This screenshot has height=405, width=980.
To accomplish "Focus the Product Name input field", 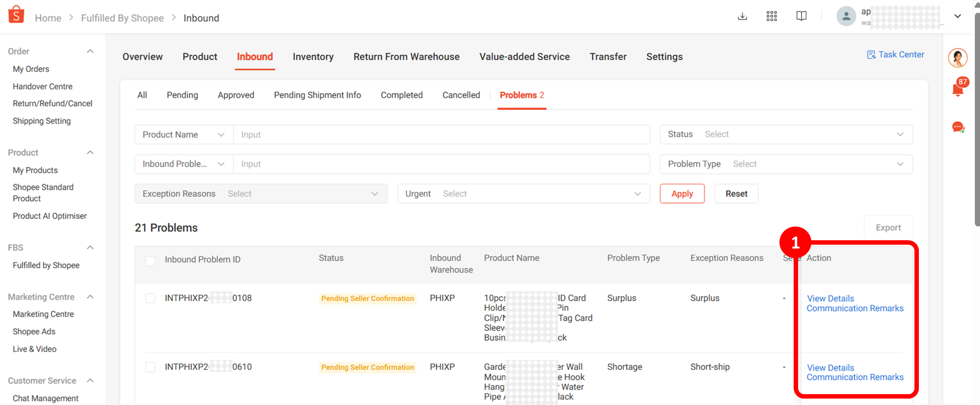I will coord(441,135).
